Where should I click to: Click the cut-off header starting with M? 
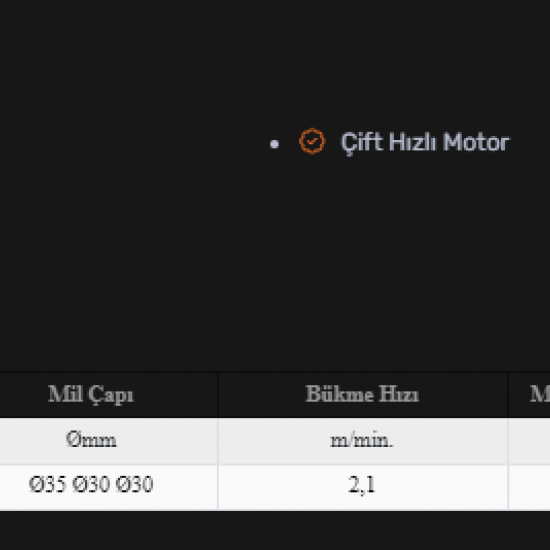(529, 394)
